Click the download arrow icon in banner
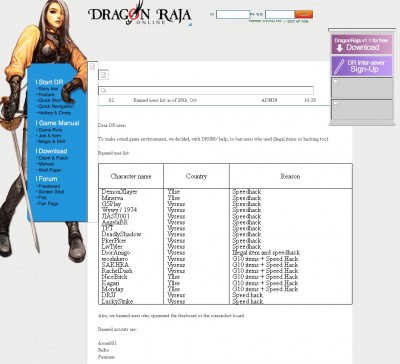Screen dimensions: 400x364 [339, 48]
